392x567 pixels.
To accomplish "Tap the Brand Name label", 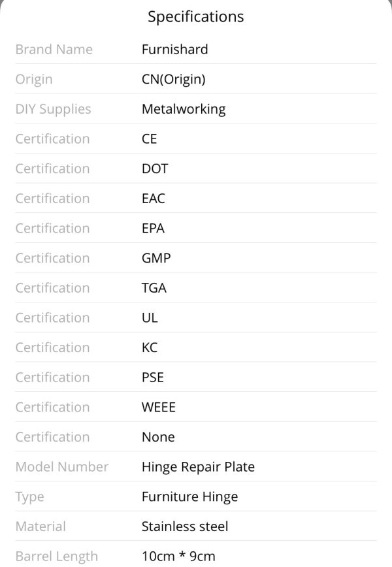I will [x=54, y=49].
